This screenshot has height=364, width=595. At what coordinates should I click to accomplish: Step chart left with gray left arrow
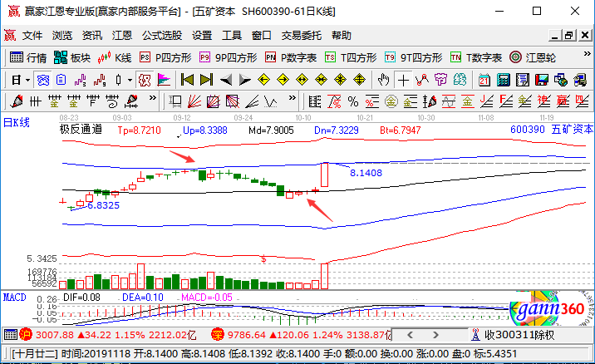(226, 80)
